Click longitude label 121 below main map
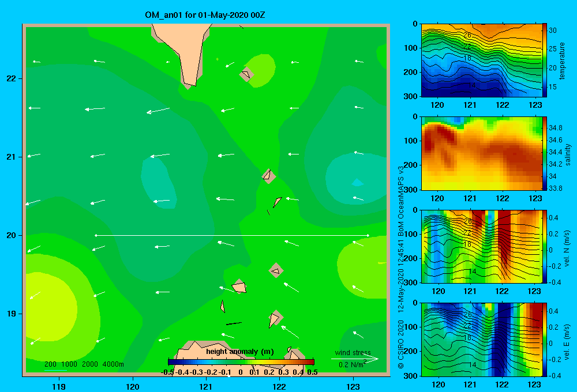This screenshot has height=392, width=577. [206, 386]
